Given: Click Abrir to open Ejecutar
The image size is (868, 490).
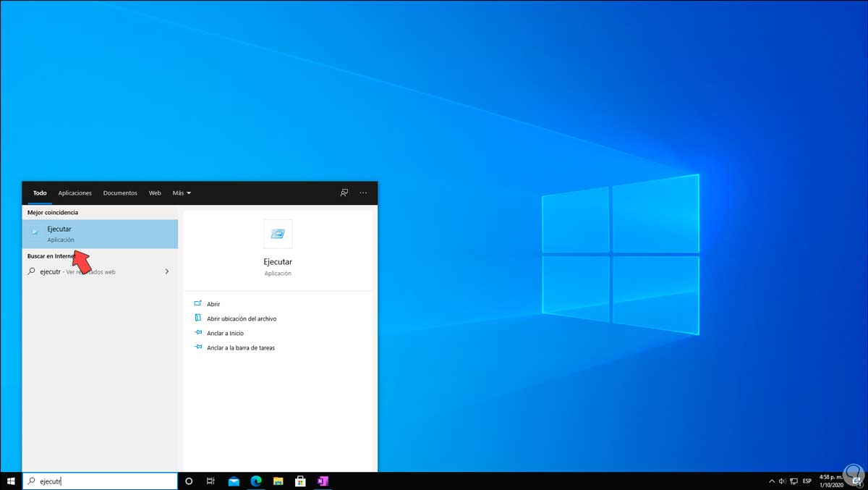Looking at the screenshot, I should tap(213, 304).
